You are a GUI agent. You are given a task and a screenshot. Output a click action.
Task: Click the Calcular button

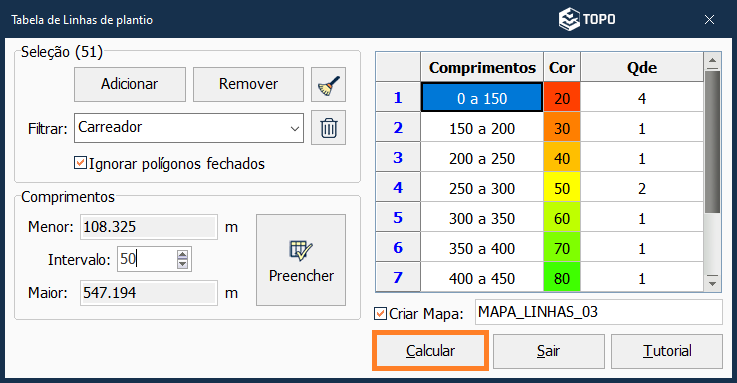[x=430, y=351]
